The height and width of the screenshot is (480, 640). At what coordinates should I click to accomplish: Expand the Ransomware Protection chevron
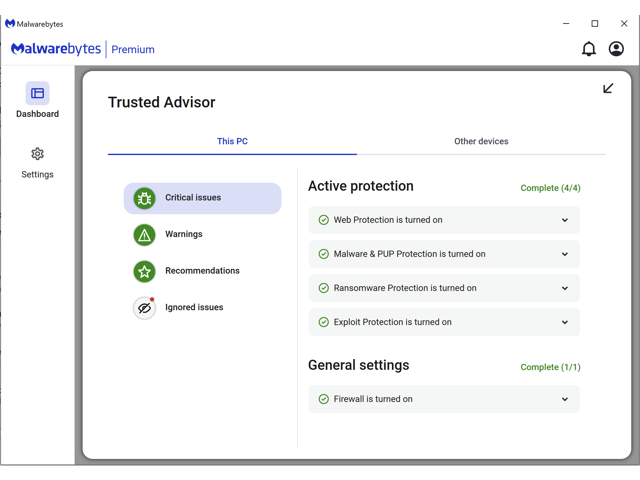565,288
